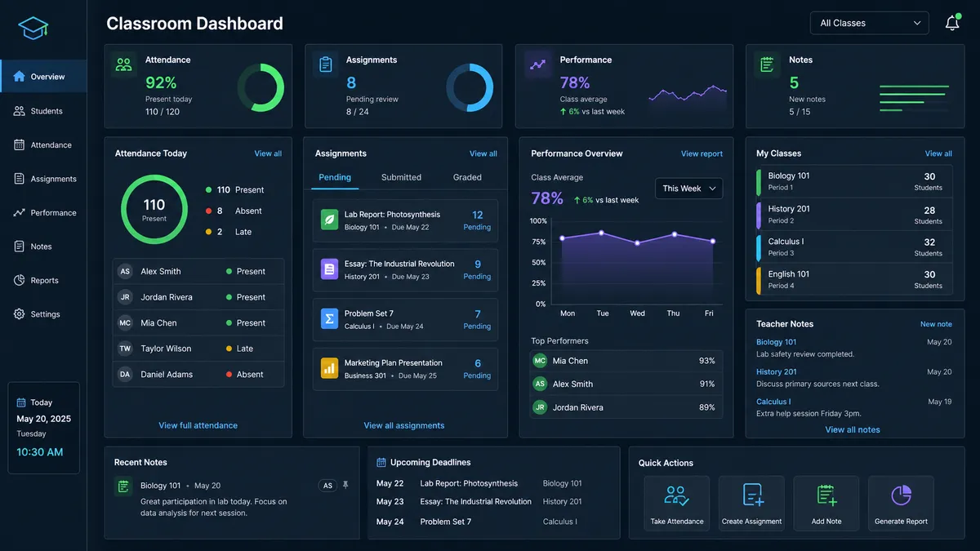The image size is (980, 551).
Task: Click View all in My Classes
Action: click(938, 153)
